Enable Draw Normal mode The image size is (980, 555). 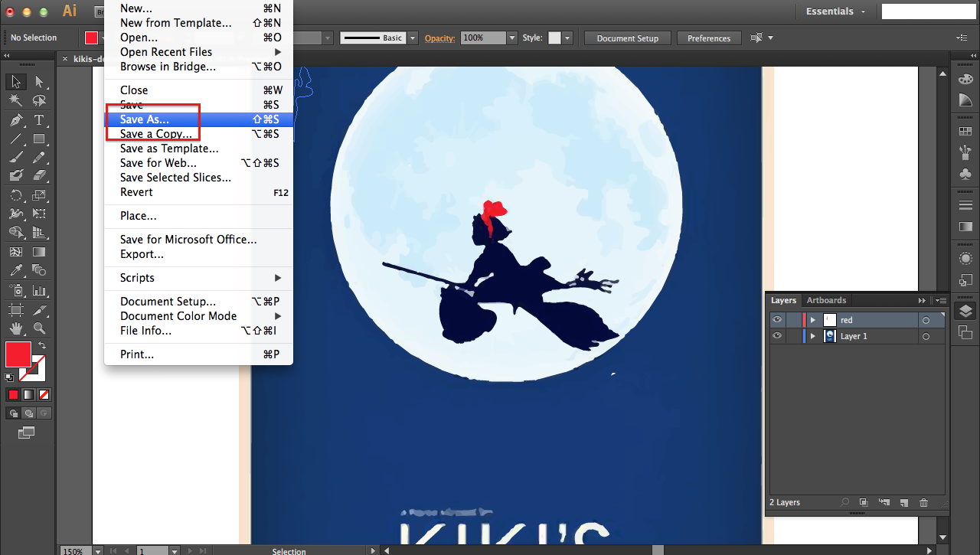tap(13, 413)
